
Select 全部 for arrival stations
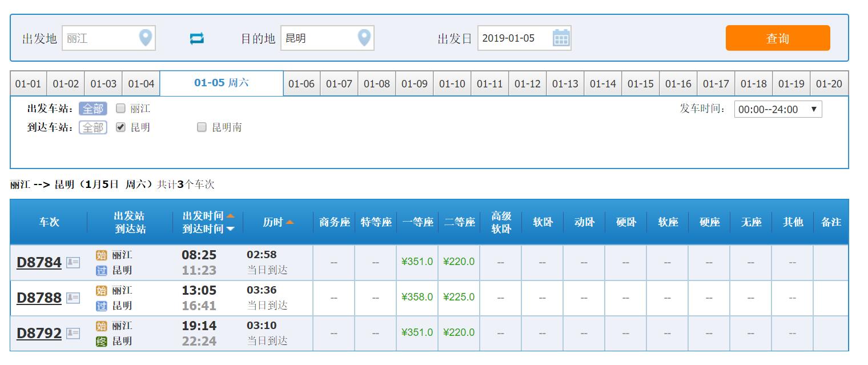(93, 127)
